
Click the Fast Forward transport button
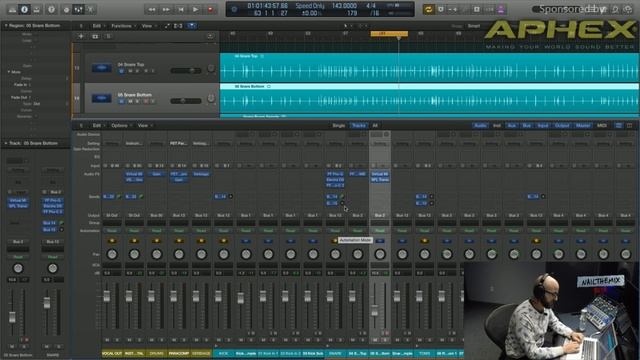pos(166,9)
